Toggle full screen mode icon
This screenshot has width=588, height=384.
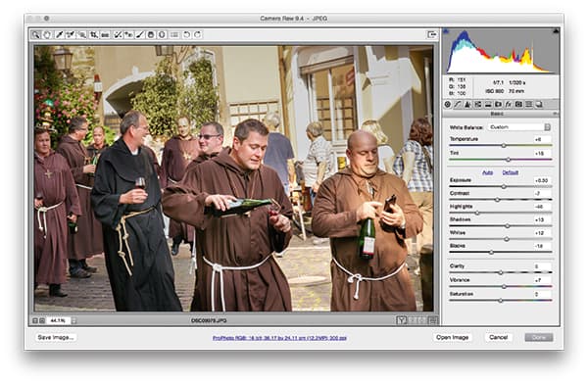click(x=432, y=34)
